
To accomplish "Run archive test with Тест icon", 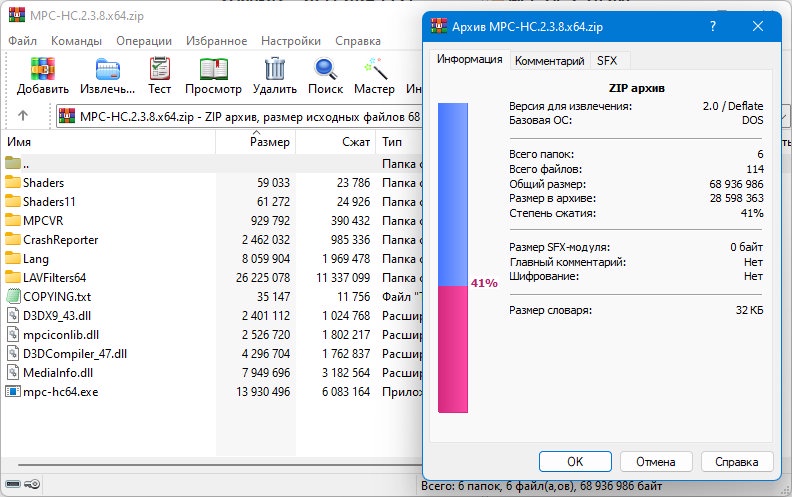I will [x=160, y=69].
